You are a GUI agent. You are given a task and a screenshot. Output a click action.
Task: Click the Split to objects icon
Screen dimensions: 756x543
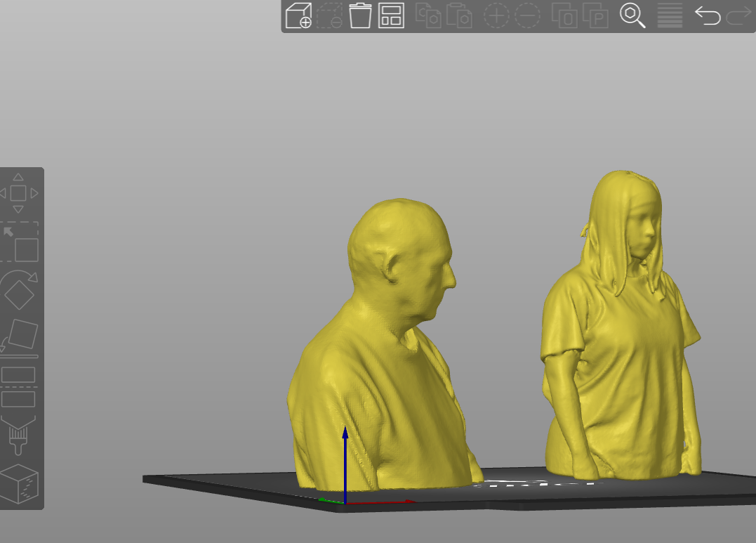pos(564,15)
